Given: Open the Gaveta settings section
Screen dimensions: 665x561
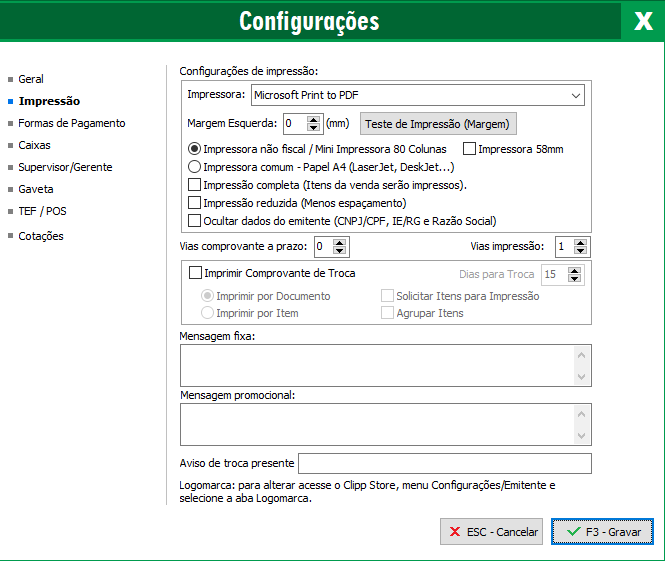Looking at the screenshot, I should [x=35, y=189].
